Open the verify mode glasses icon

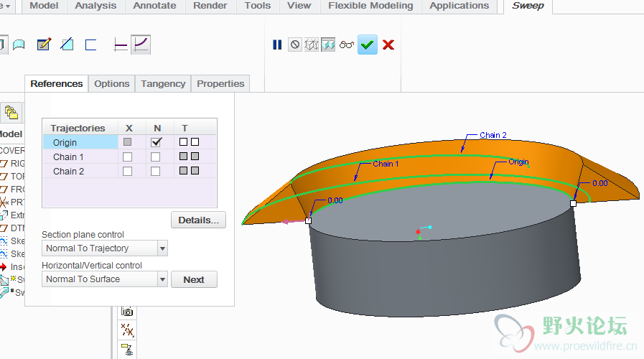coord(346,45)
